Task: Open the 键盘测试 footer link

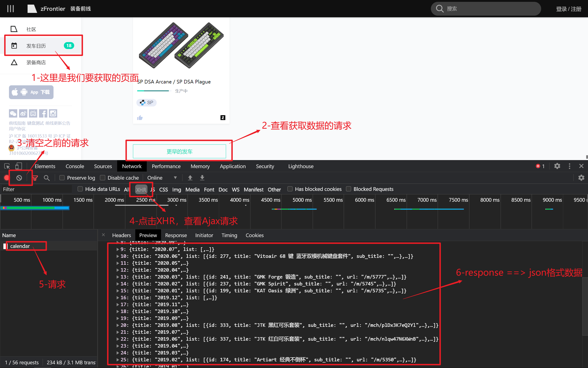Action: [x=35, y=123]
